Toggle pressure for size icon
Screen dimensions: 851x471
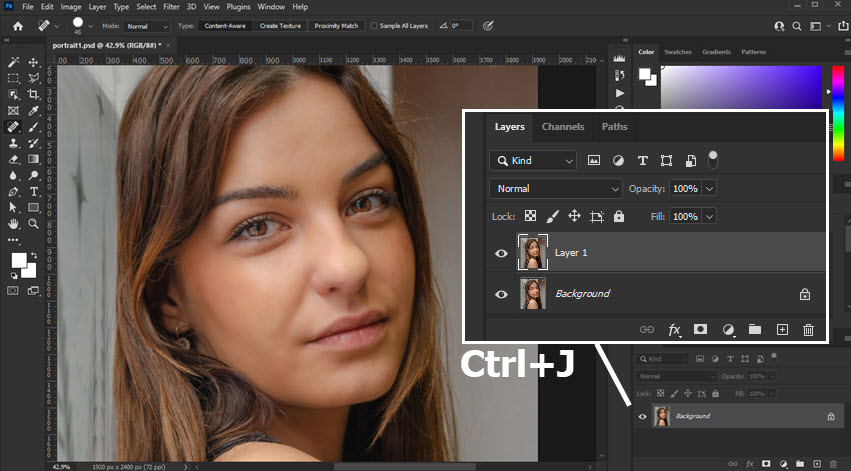coord(488,26)
